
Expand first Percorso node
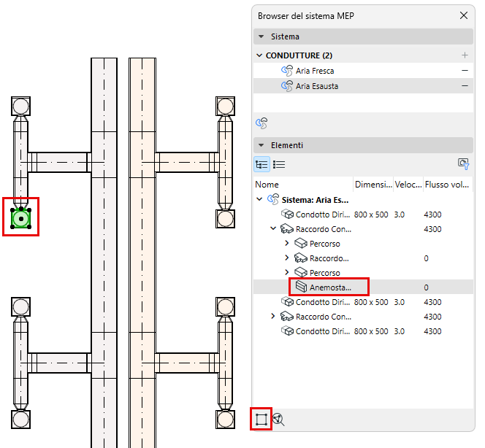[x=287, y=243]
